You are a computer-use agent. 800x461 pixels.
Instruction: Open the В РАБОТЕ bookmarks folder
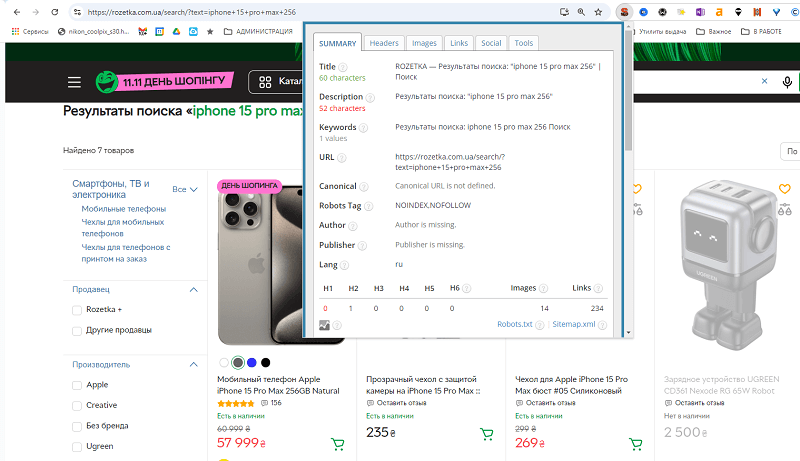pos(761,32)
